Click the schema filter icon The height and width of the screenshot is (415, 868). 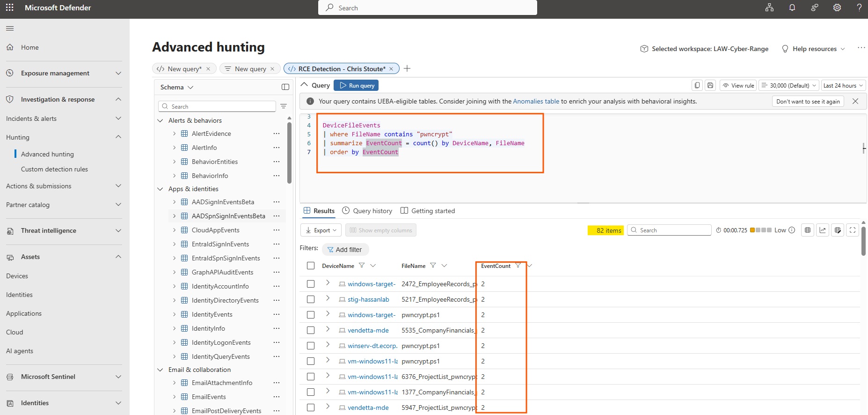coord(284,106)
